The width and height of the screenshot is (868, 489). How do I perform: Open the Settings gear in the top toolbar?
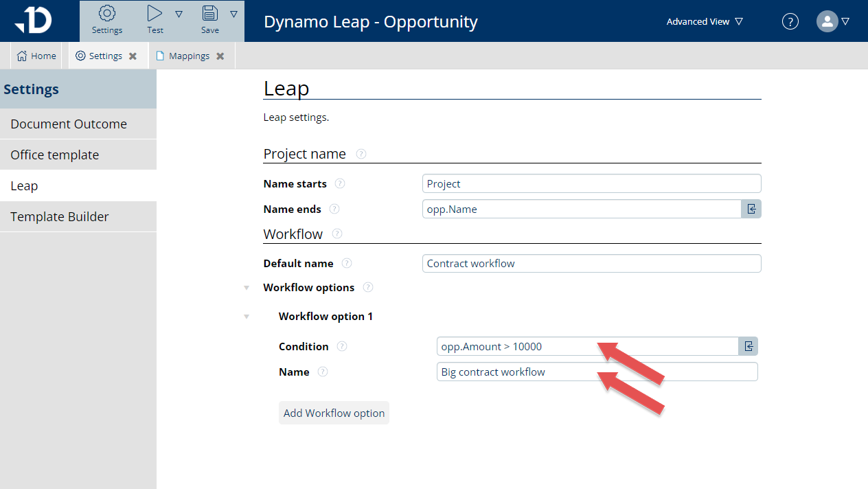[107, 15]
